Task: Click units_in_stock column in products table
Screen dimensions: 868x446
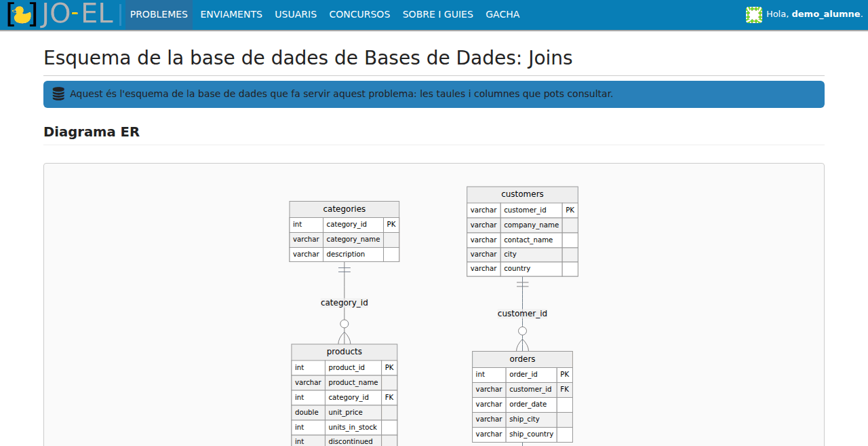Action: (353, 428)
